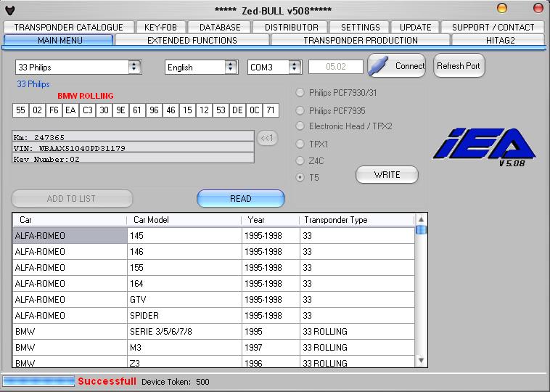Open SUPPORT / CONTACT tab
Image resolution: width=550 pixels, height=392 pixels.
point(493,27)
